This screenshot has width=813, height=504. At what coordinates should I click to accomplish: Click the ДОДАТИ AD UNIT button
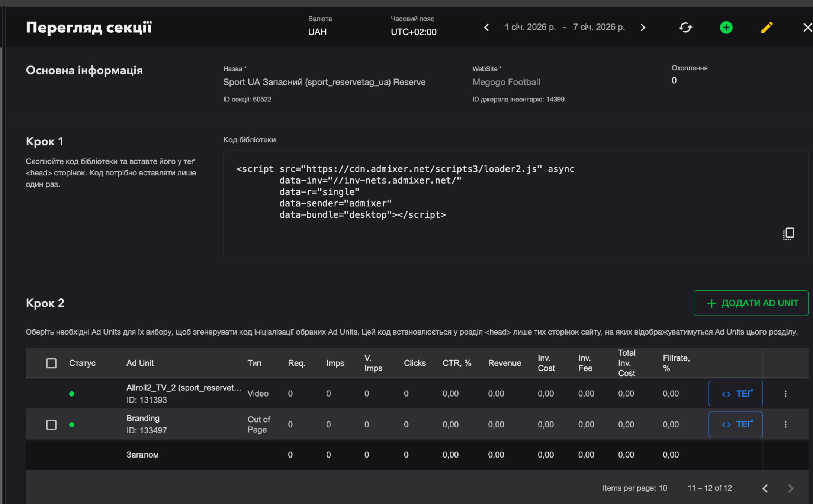click(x=751, y=303)
